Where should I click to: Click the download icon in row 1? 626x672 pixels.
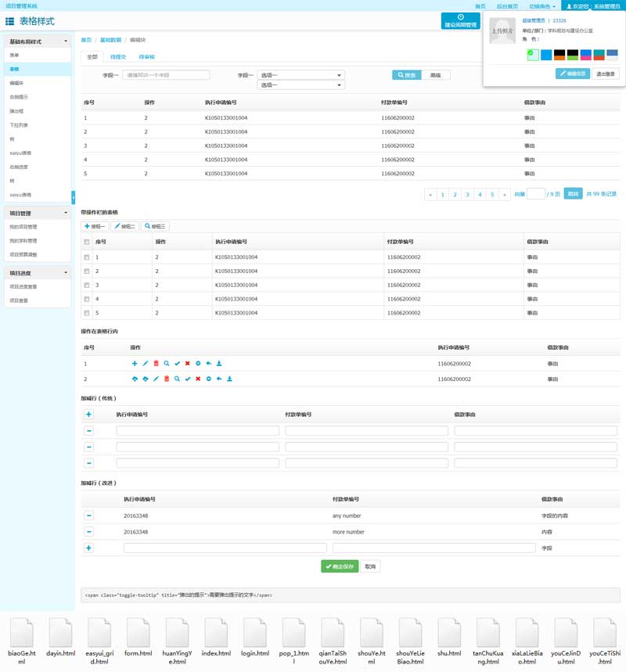tap(219, 364)
